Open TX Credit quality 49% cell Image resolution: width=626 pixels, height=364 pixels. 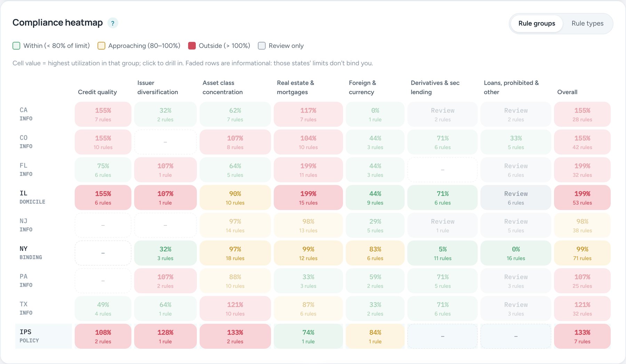[x=103, y=308]
